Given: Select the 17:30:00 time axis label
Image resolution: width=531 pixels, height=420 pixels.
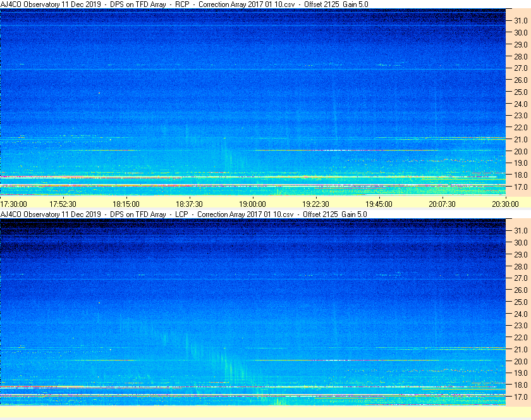Looking at the screenshot, I should click(x=13, y=204).
